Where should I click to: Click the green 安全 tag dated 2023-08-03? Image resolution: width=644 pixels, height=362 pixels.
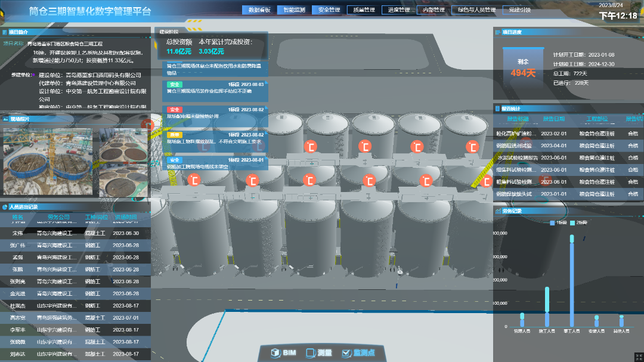175,85
